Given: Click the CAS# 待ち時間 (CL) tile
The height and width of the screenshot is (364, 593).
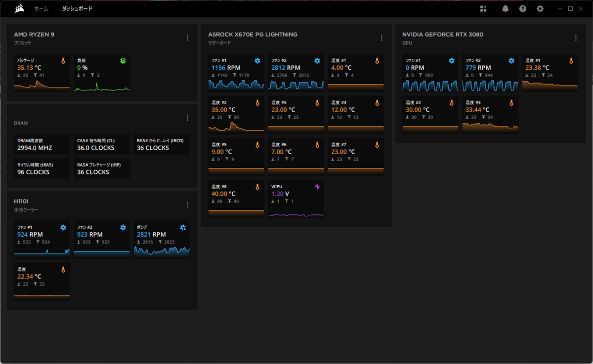Looking at the screenshot, I should (x=102, y=144).
